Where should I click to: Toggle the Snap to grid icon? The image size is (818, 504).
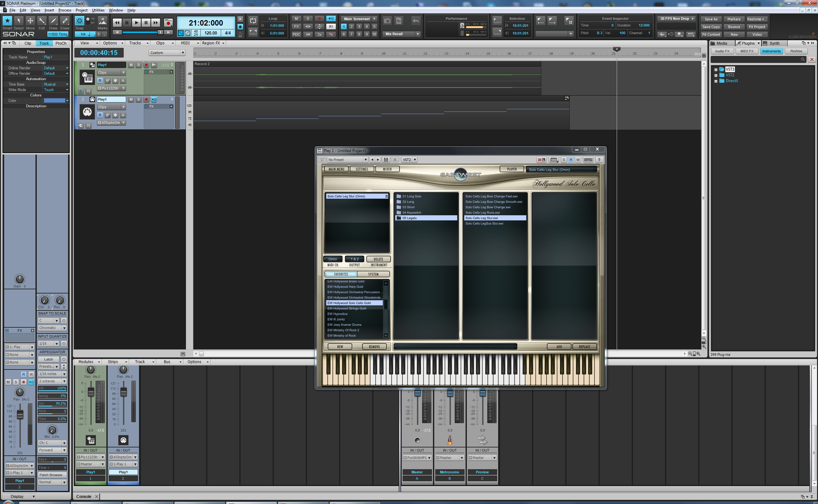point(79,21)
